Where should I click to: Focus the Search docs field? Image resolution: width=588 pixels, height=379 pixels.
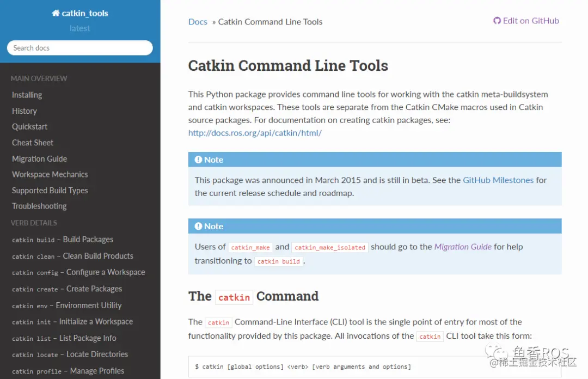coord(80,48)
